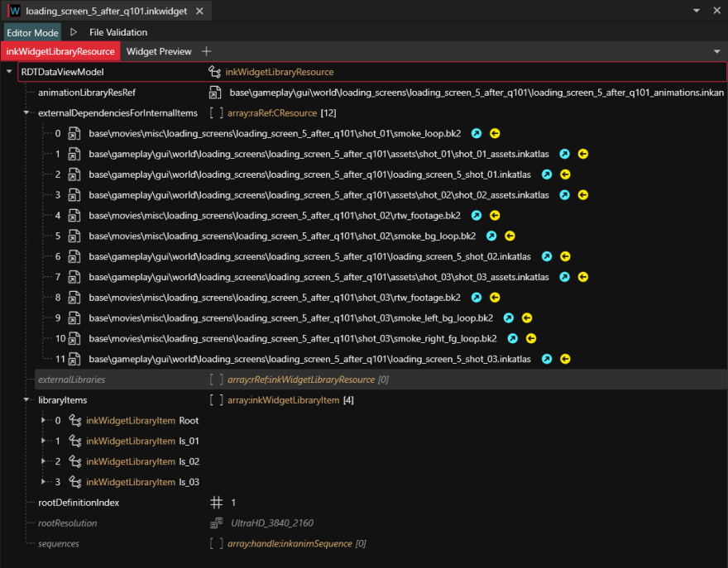Image resolution: width=728 pixels, height=568 pixels.
Task: Click blue open-file icon for smoke_loop.bk2 row
Action: point(477,134)
